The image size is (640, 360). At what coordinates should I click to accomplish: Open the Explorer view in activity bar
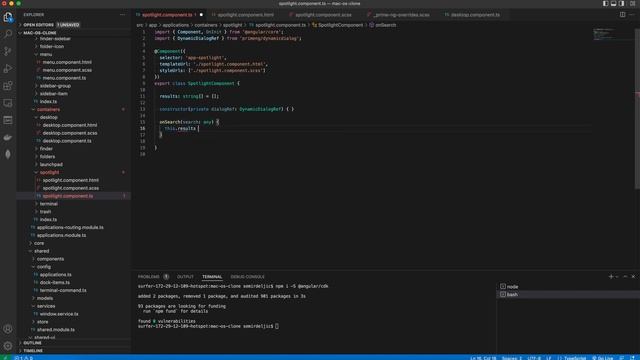click(8, 17)
